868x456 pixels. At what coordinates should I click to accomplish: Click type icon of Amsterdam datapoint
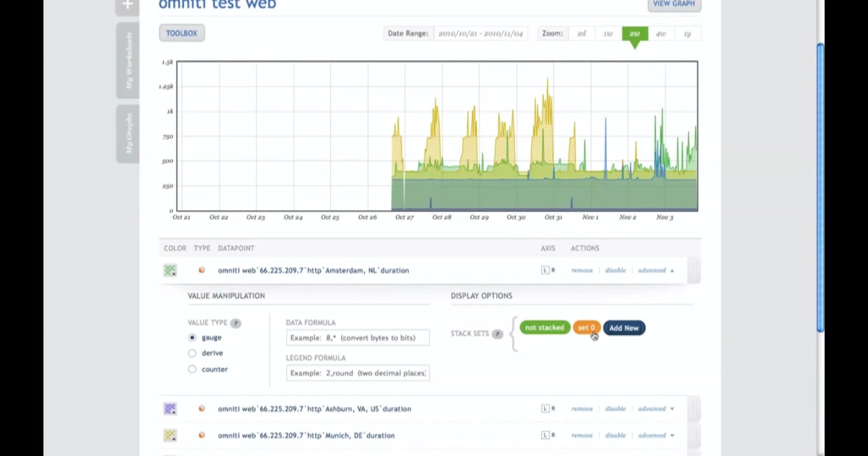[202, 270]
